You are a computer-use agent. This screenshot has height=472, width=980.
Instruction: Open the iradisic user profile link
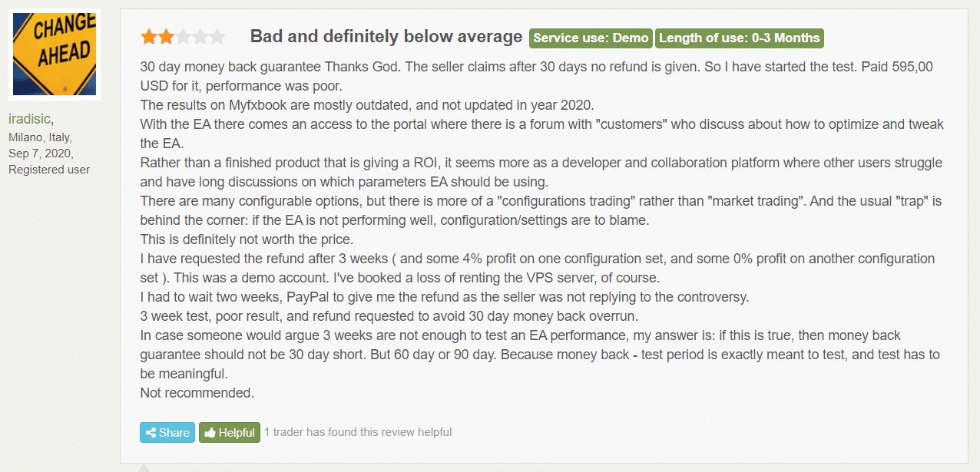coord(29,119)
